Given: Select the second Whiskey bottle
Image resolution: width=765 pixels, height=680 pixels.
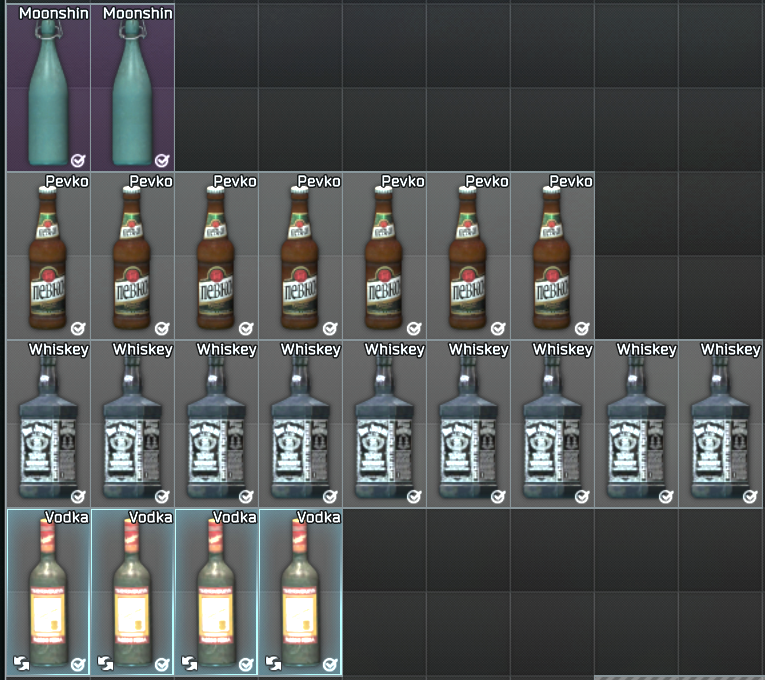Looking at the screenshot, I should [x=132, y=423].
